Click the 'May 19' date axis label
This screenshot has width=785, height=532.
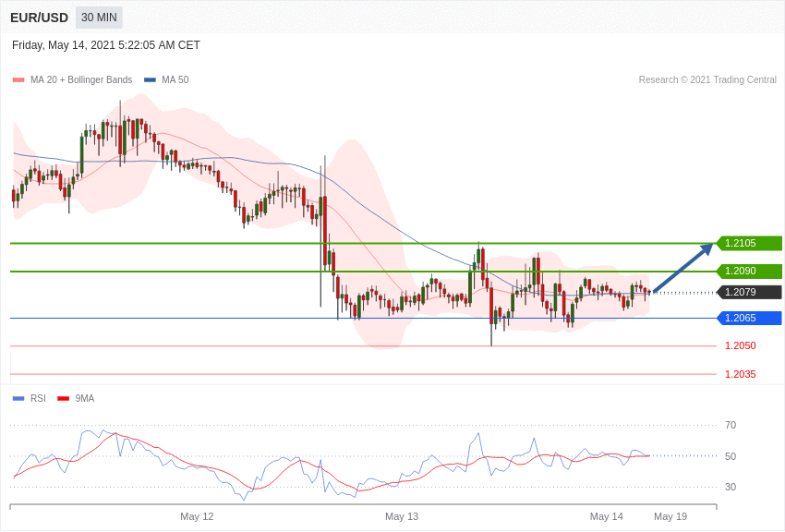tap(670, 516)
